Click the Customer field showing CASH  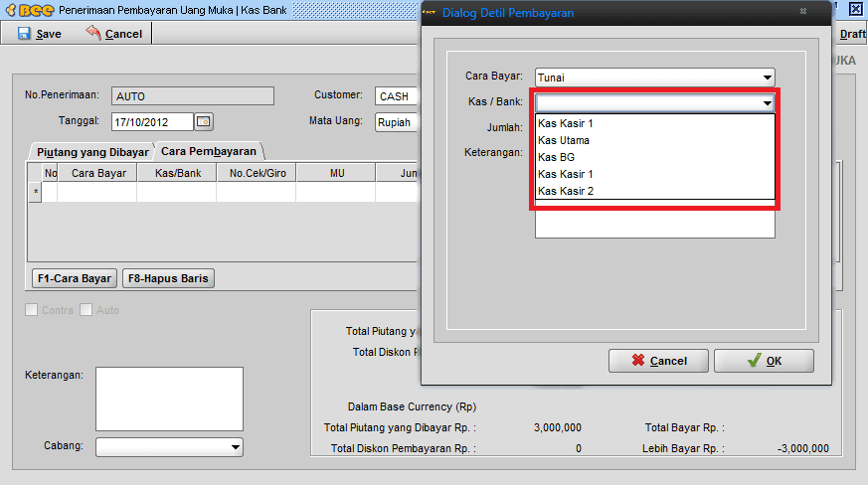click(397, 95)
